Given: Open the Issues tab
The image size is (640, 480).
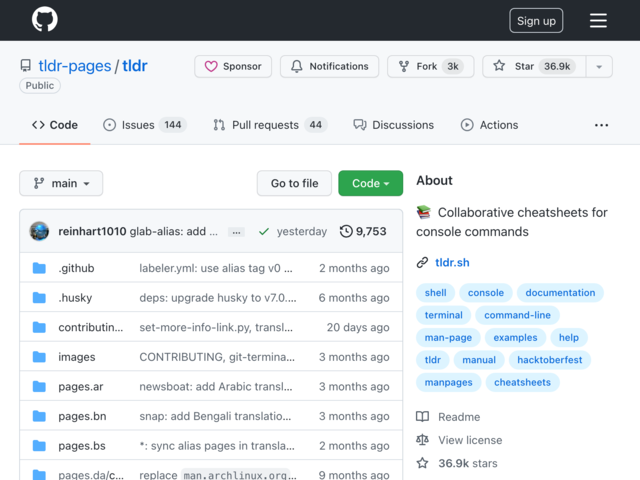Looking at the screenshot, I should click(x=145, y=125).
